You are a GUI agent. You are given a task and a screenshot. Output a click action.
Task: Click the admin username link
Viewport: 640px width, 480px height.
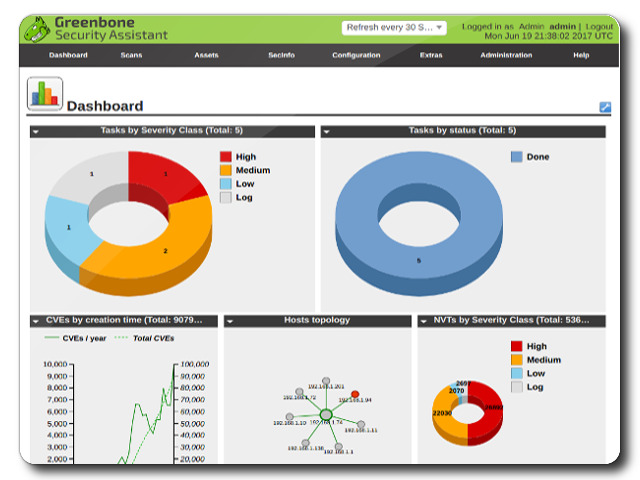(x=563, y=27)
